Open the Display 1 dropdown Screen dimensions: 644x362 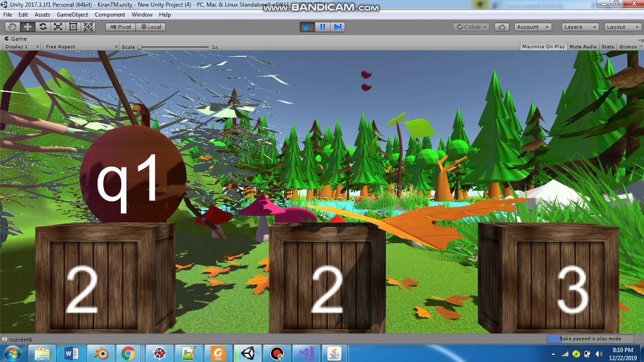[22, 47]
